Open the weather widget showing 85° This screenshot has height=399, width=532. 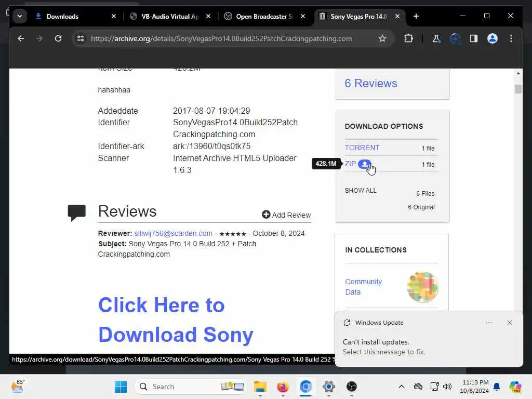click(18, 386)
